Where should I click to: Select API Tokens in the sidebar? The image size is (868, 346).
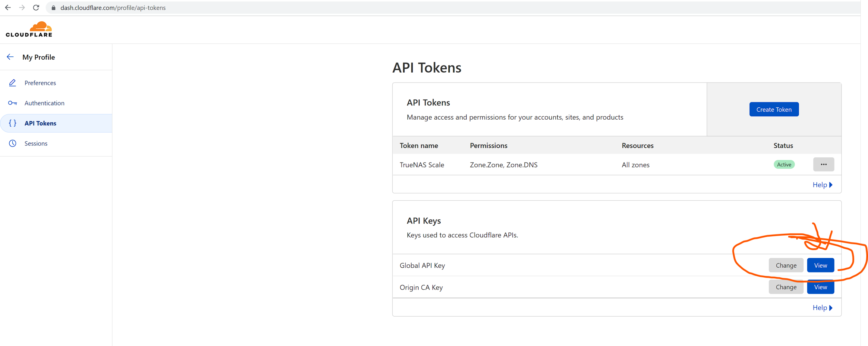coord(56,123)
